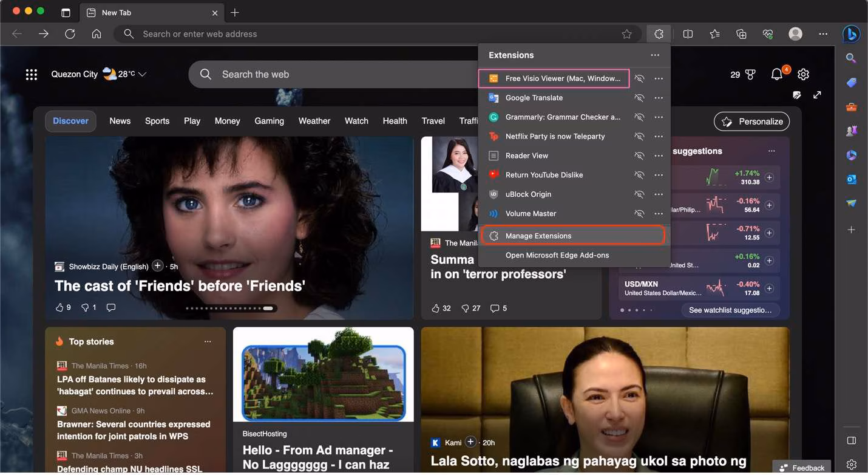Show Return YouTube Dislike in toolbar
This screenshot has height=475, width=868.
639,175
